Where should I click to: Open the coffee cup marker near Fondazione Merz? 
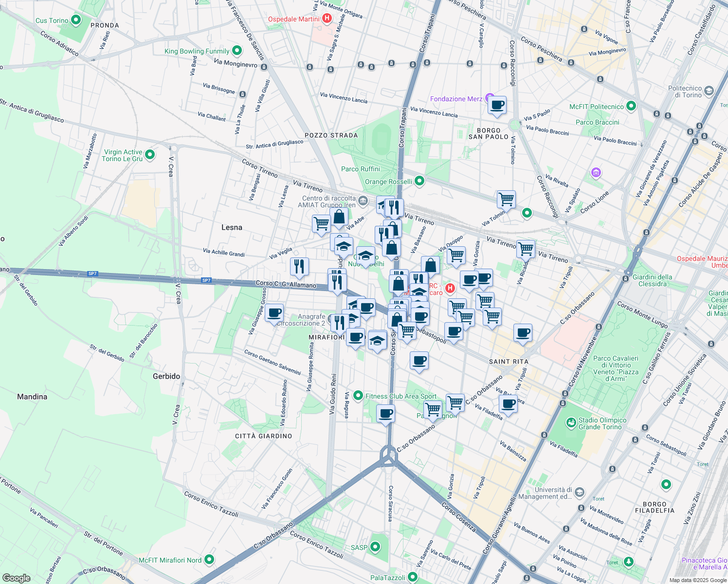[496, 106]
